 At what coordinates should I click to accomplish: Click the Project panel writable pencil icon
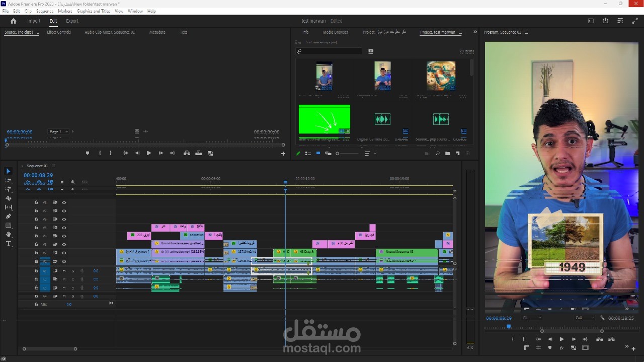[298, 154]
